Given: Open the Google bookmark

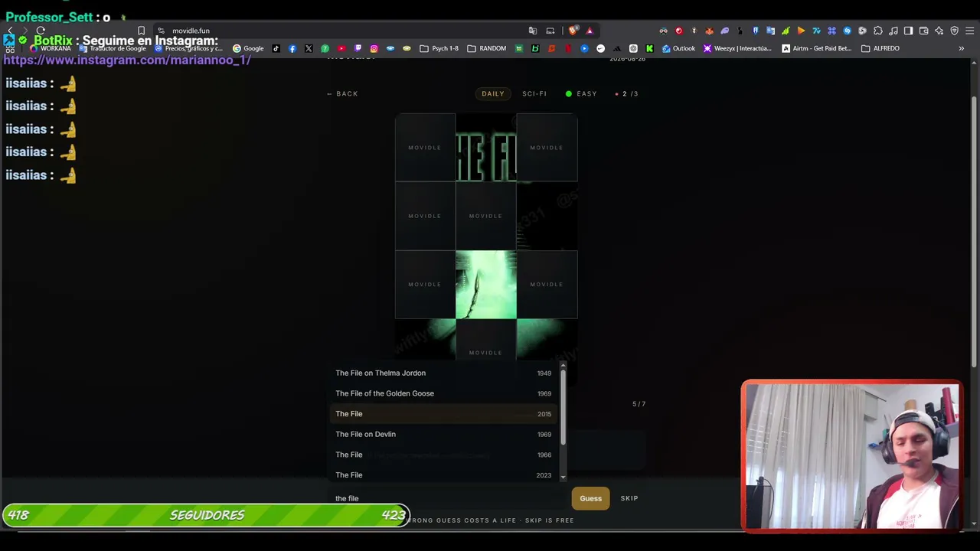Looking at the screenshot, I should click(x=248, y=48).
